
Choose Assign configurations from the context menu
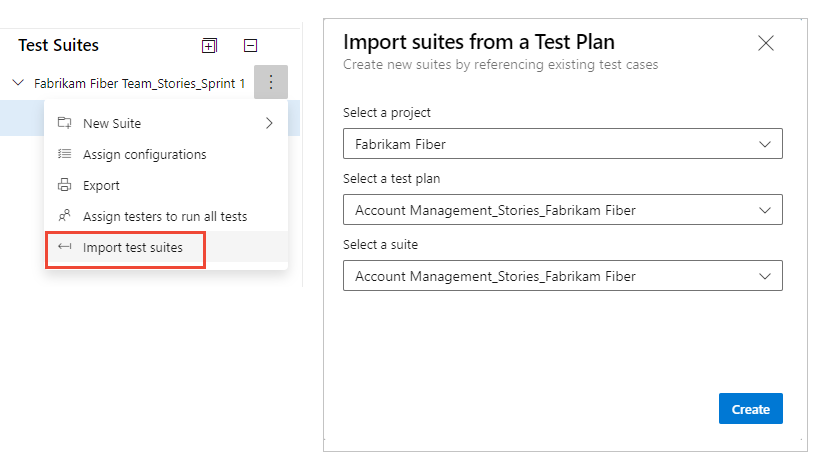point(144,154)
